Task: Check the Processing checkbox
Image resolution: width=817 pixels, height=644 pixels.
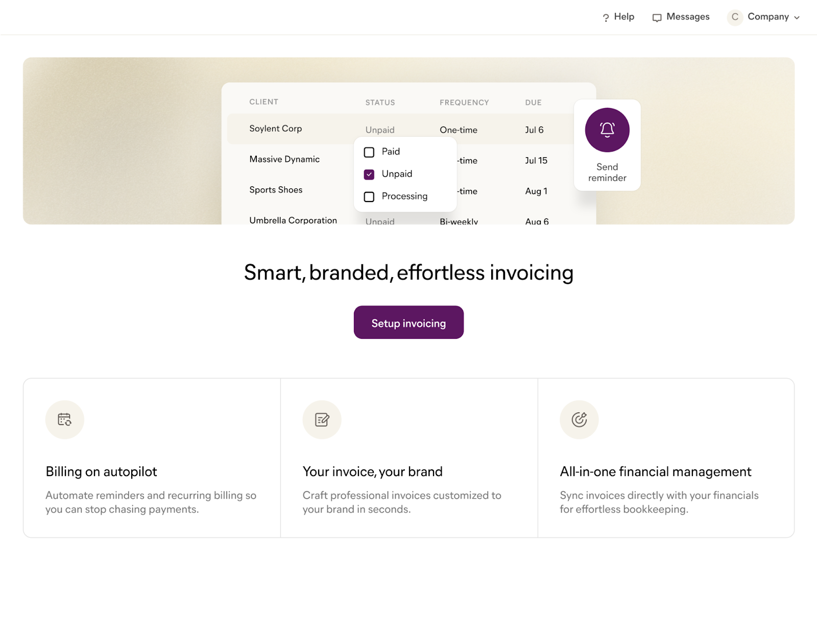Action: (x=369, y=197)
